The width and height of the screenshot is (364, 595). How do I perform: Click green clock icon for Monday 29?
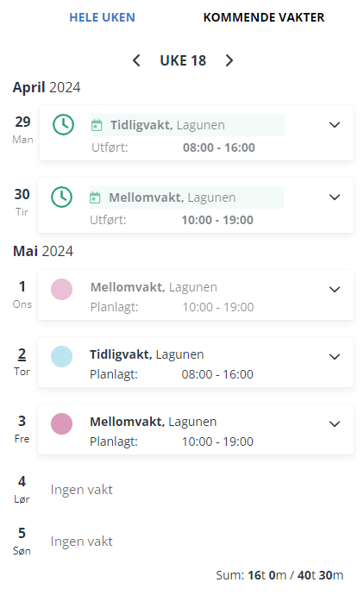(x=63, y=124)
